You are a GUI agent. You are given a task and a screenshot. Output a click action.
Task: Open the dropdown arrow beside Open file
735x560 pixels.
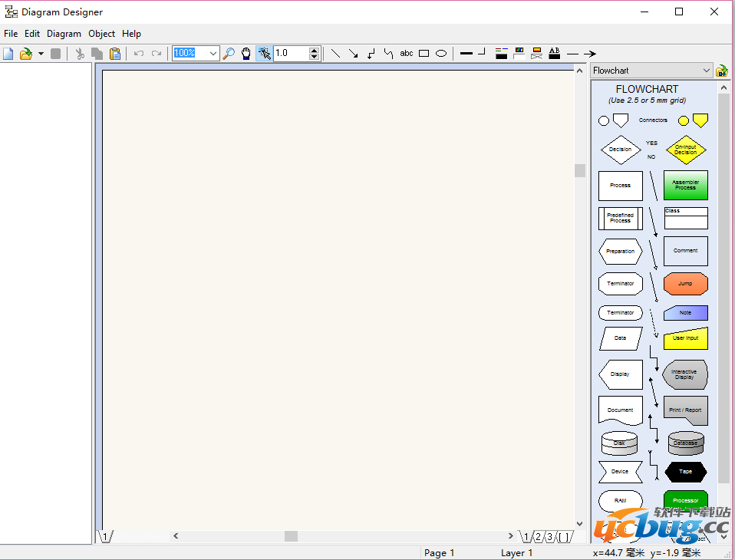click(x=41, y=54)
